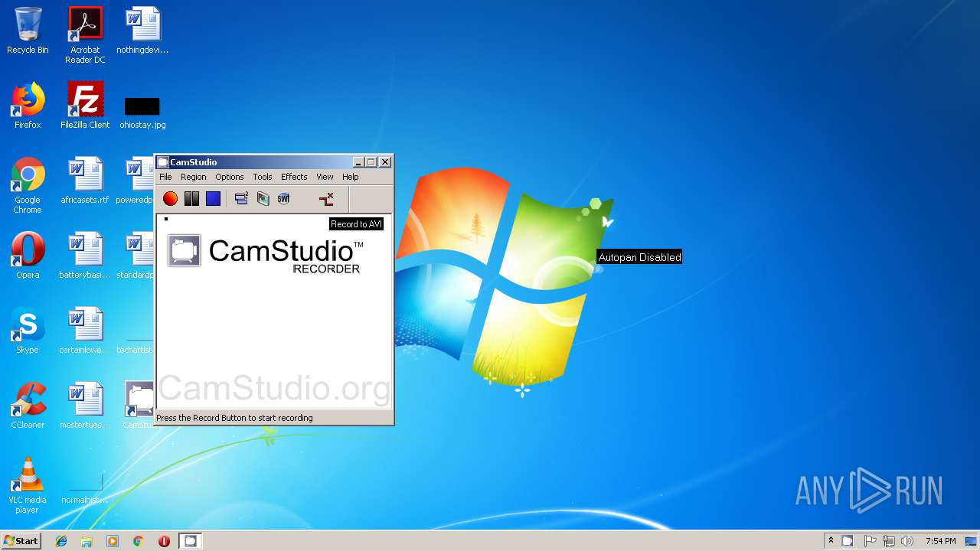Minimize the CamStudio window
Image resolution: width=980 pixels, height=551 pixels.
pos(358,162)
